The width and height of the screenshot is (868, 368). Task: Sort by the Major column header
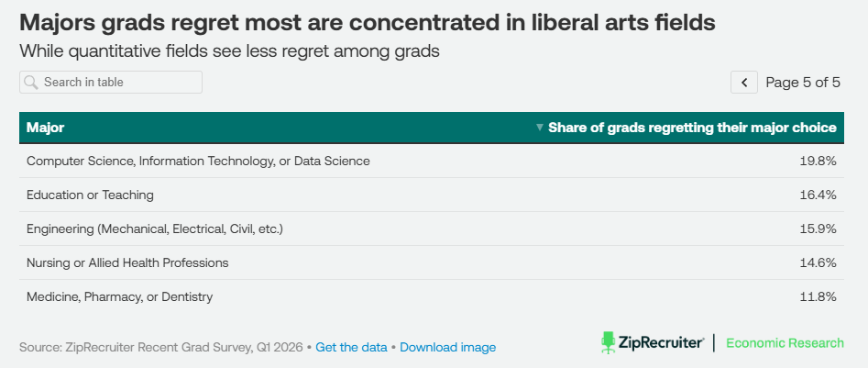pyautogui.click(x=46, y=128)
